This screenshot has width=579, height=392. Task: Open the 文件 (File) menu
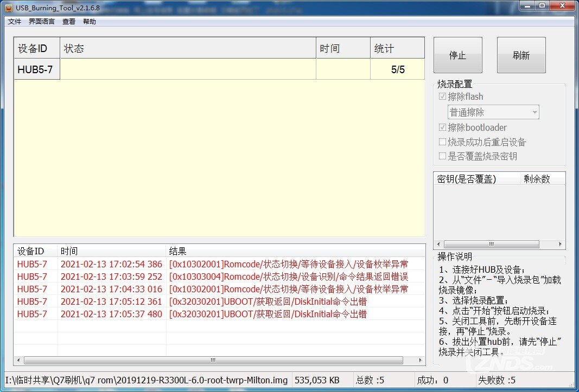click(14, 21)
